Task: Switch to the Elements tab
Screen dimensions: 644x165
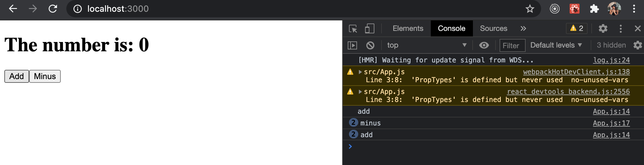Action: [x=408, y=28]
